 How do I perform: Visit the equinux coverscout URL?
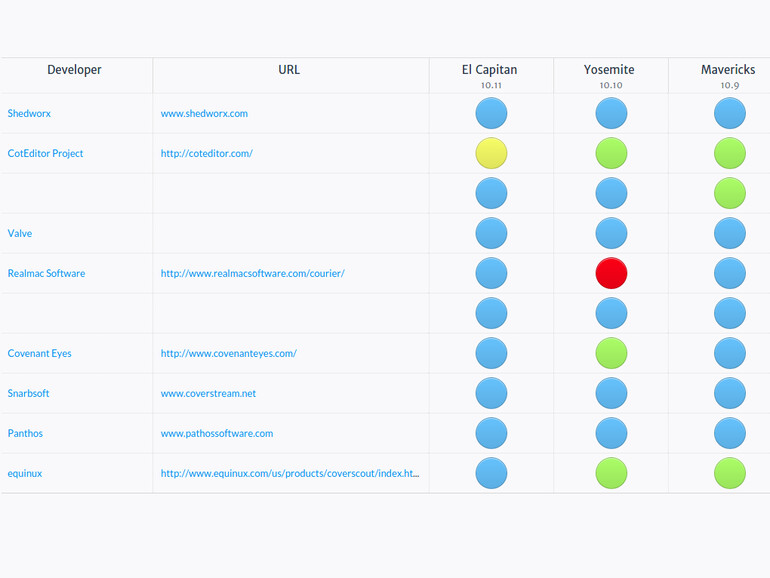290,473
